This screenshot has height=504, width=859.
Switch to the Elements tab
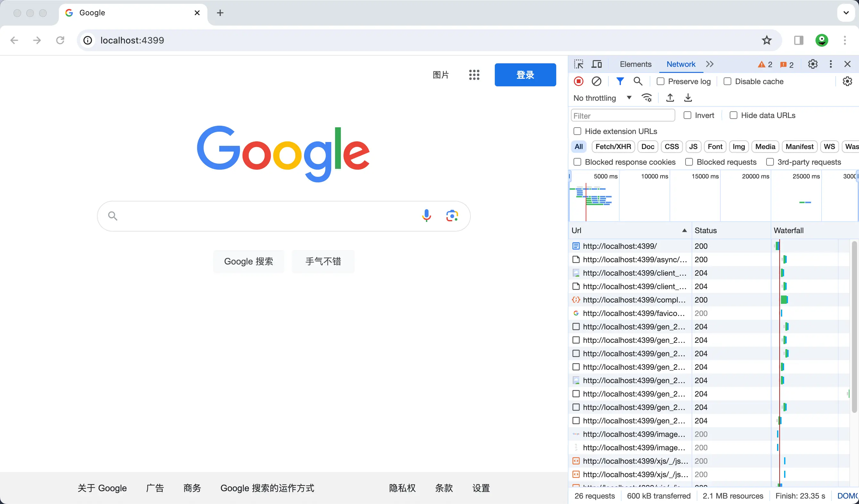pos(635,64)
